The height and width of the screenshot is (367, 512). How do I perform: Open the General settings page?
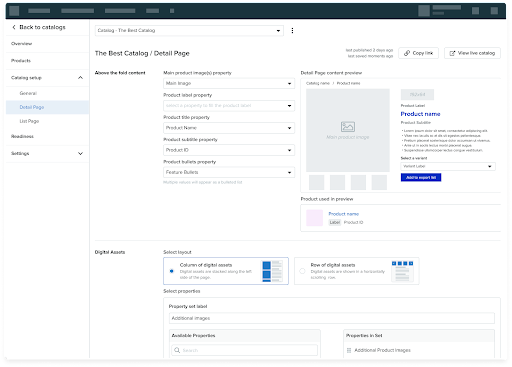point(47,93)
